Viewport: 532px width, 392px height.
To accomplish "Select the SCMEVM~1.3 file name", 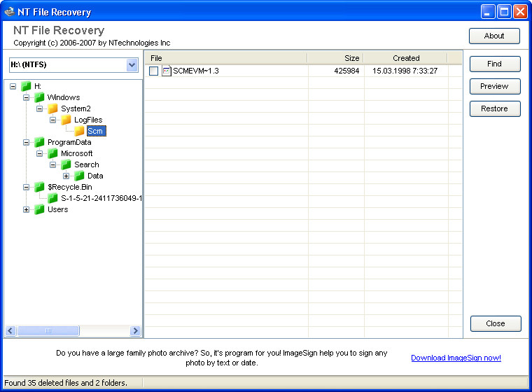I will 196,71.
